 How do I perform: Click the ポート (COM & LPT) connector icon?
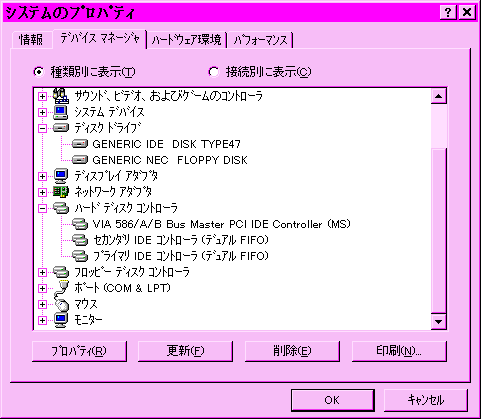click(61, 288)
